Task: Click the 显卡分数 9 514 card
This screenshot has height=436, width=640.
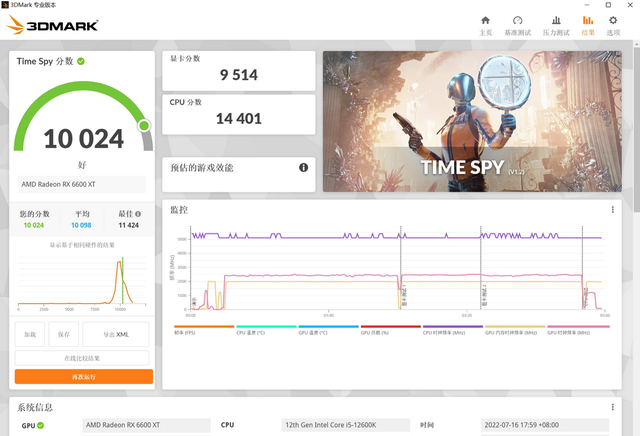Action: click(x=239, y=71)
